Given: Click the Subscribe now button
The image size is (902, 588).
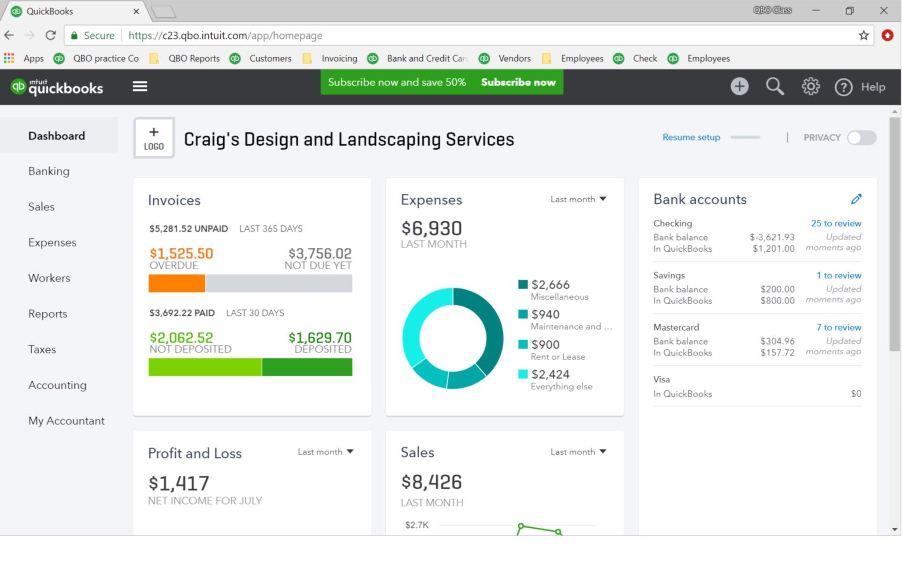Looking at the screenshot, I should coord(518,82).
